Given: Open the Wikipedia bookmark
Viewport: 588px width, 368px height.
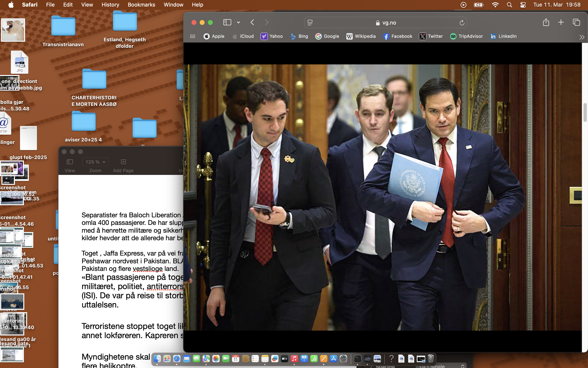Looking at the screenshot, I should point(361,36).
